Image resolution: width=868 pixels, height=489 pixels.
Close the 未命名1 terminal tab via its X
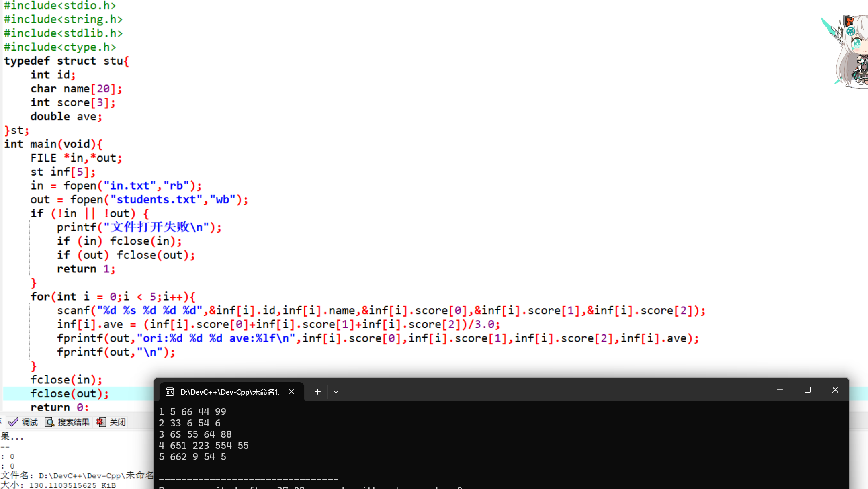(x=291, y=392)
